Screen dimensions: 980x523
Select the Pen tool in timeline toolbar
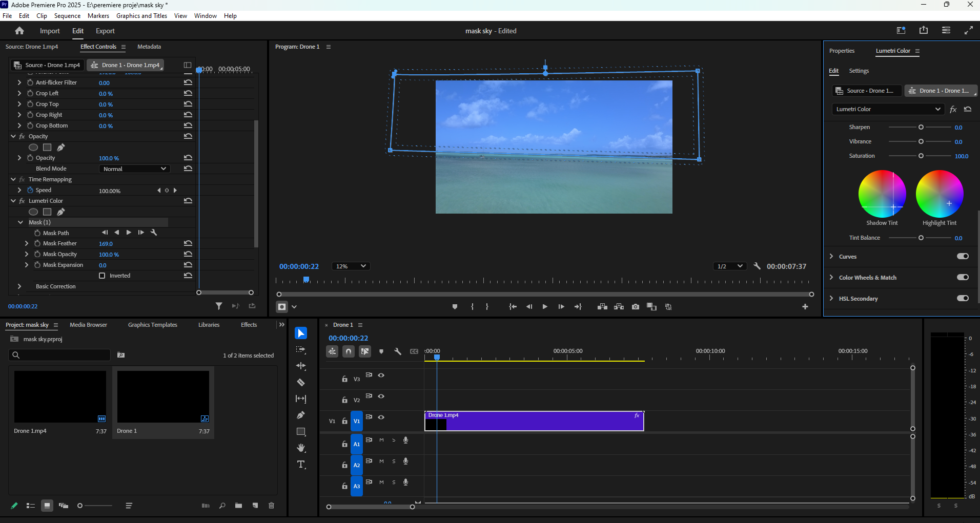(301, 415)
